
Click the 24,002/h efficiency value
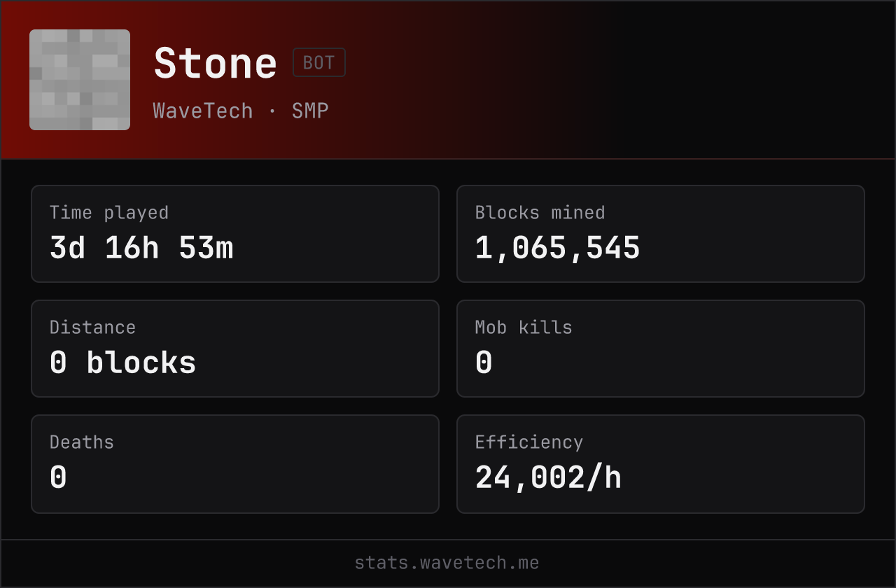coord(548,477)
